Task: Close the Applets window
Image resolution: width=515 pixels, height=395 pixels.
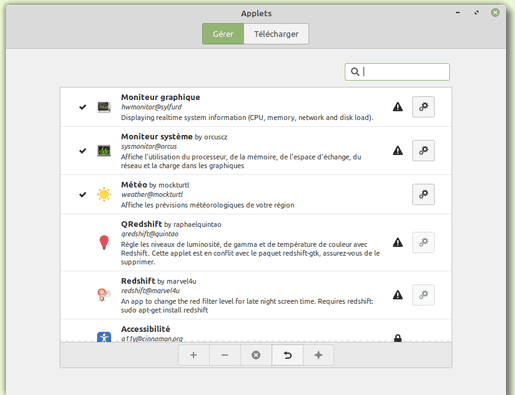Action: coord(495,13)
